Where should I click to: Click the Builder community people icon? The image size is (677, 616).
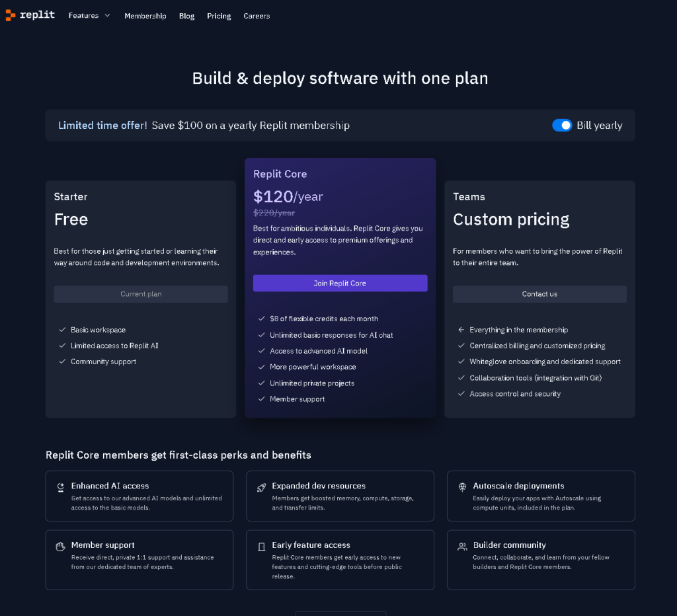click(462, 547)
